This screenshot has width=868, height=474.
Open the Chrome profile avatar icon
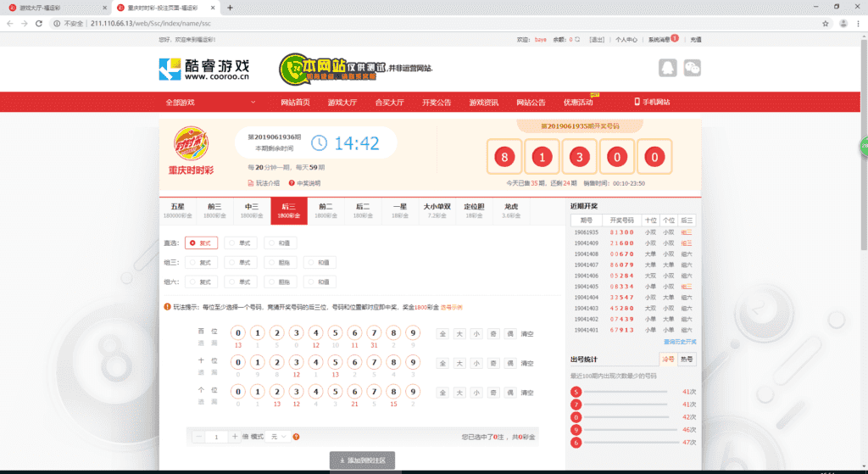[843, 23]
